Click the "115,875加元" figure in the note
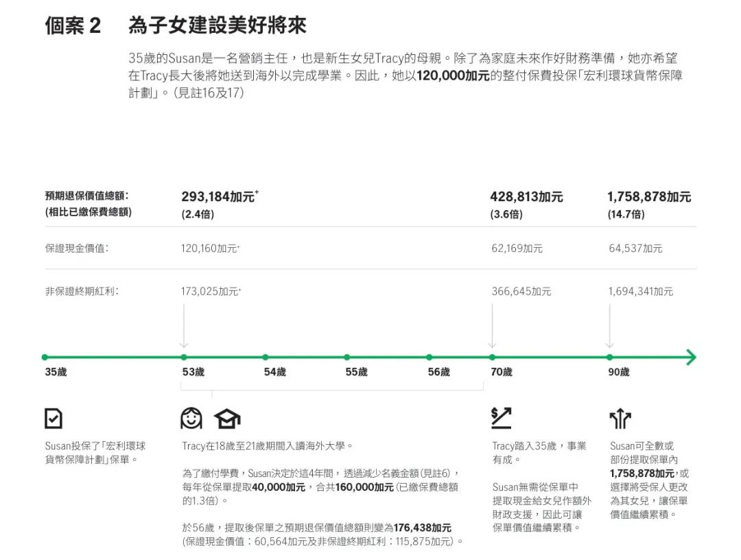This screenshot has height=560, width=741. [x=421, y=541]
